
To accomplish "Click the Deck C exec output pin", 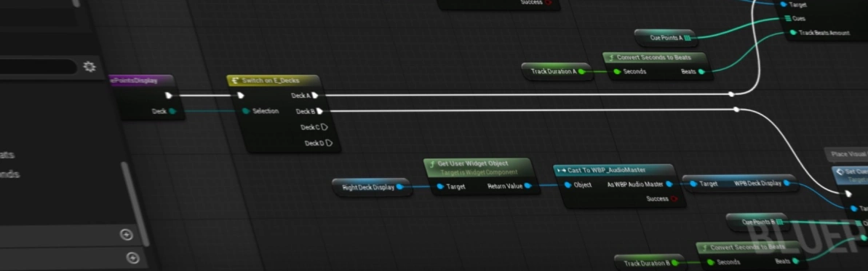I will coord(324,127).
